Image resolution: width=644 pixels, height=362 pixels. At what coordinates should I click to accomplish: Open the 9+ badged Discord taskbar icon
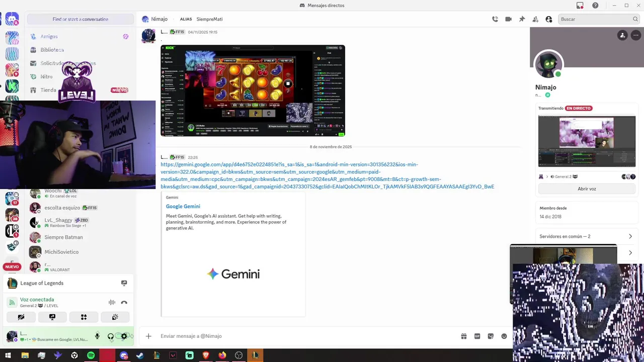tap(124, 355)
